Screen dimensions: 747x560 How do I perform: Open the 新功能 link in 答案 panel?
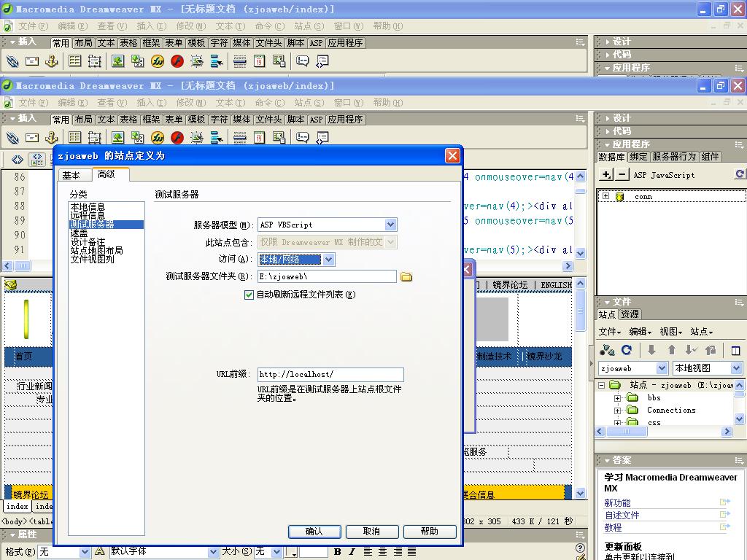(x=617, y=503)
